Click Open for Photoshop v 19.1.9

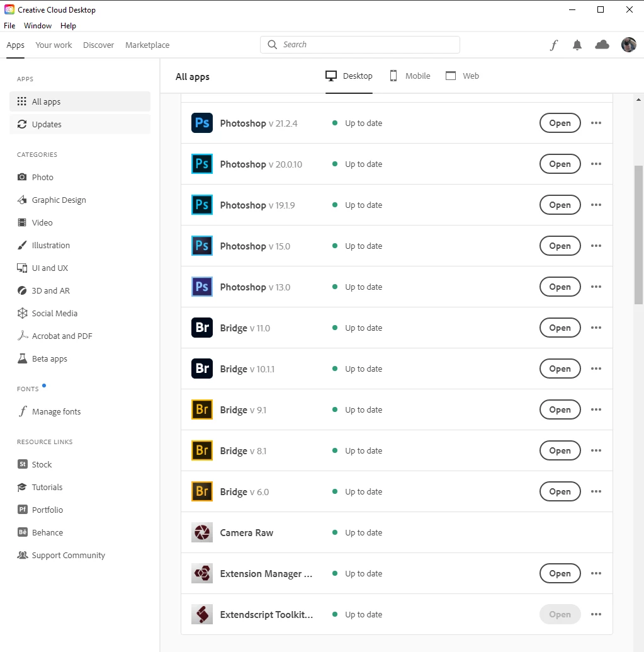click(560, 205)
